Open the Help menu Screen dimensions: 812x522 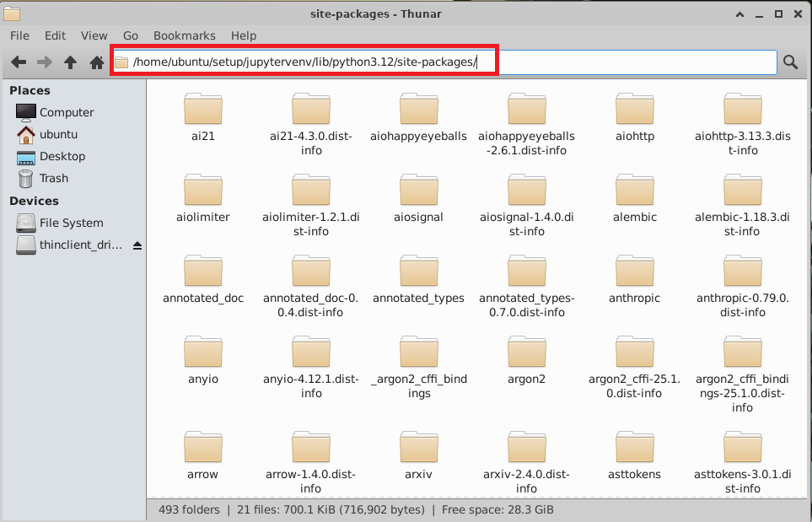point(244,35)
